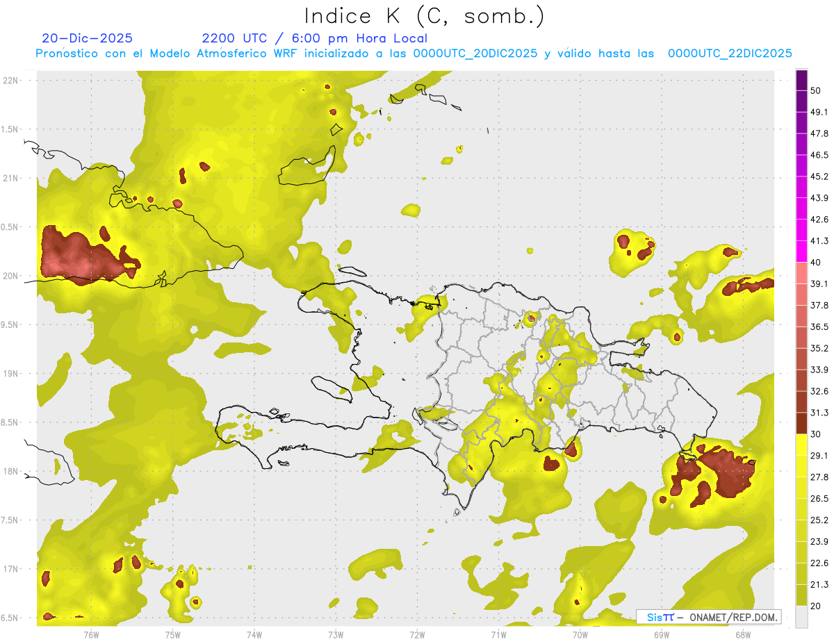
Task: Click the '23.9' legend value
Action: (x=819, y=541)
